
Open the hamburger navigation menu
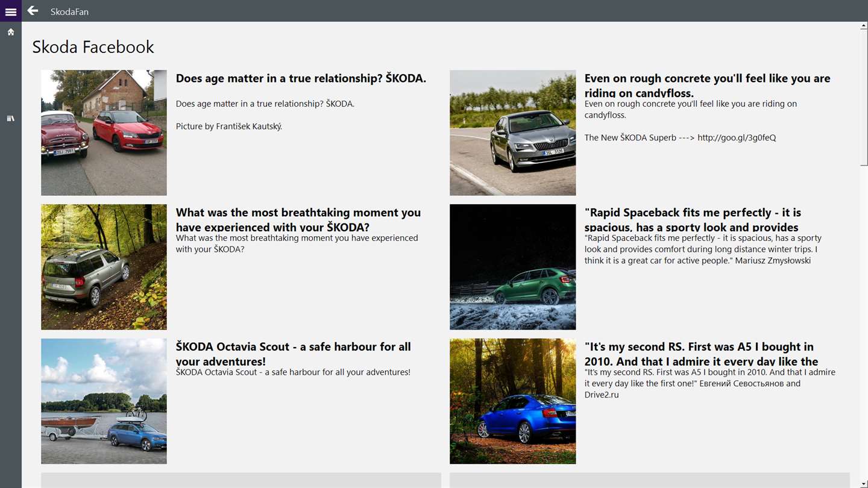click(x=11, y=11)
